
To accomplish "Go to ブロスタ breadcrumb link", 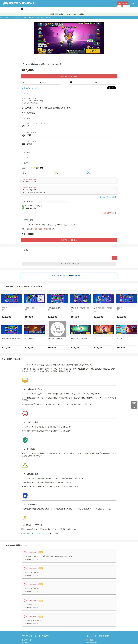I will pos(15,17).
